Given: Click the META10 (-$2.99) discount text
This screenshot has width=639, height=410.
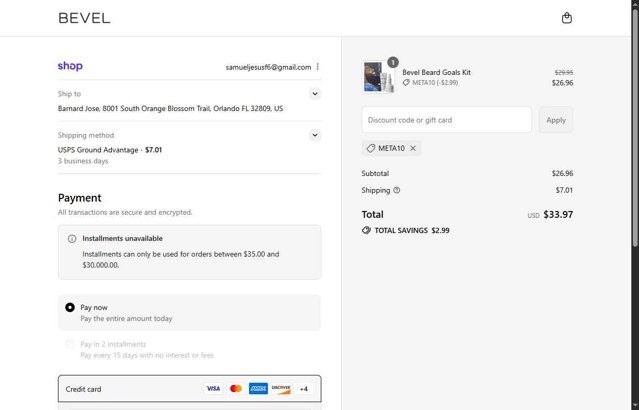Looking at the screenshot, I should pyautogui.click(x=435, y=83).
